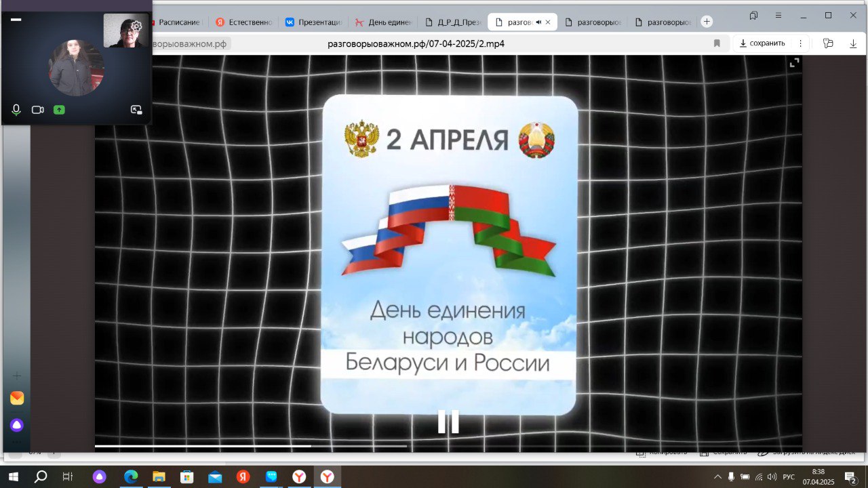Open Windows taskbar search
Screen dimensions: 868x488
tap(41, 477)
